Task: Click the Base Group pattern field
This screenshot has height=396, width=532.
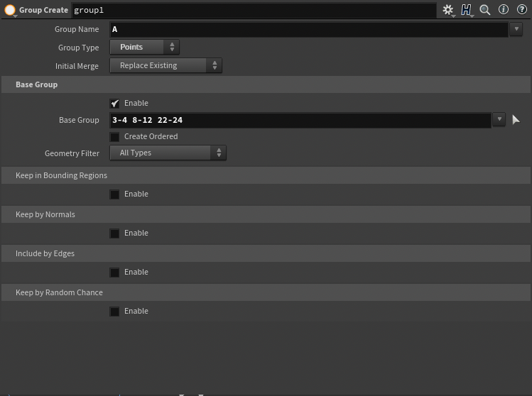Action: tap(300, 120)
